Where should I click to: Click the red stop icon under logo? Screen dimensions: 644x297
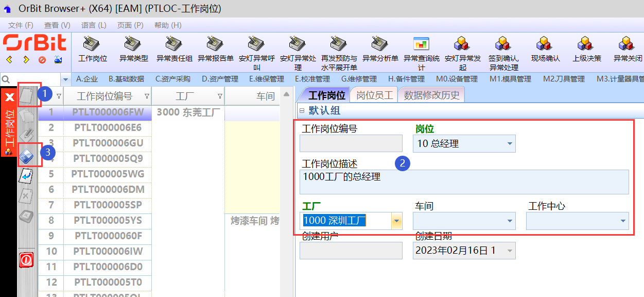[x=42, y=60]
